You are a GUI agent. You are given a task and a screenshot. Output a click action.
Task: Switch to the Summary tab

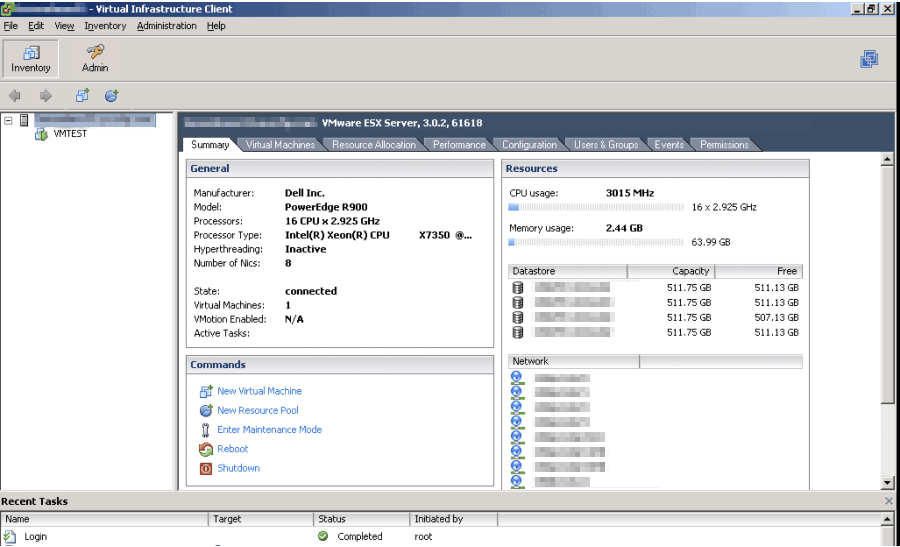210,145
